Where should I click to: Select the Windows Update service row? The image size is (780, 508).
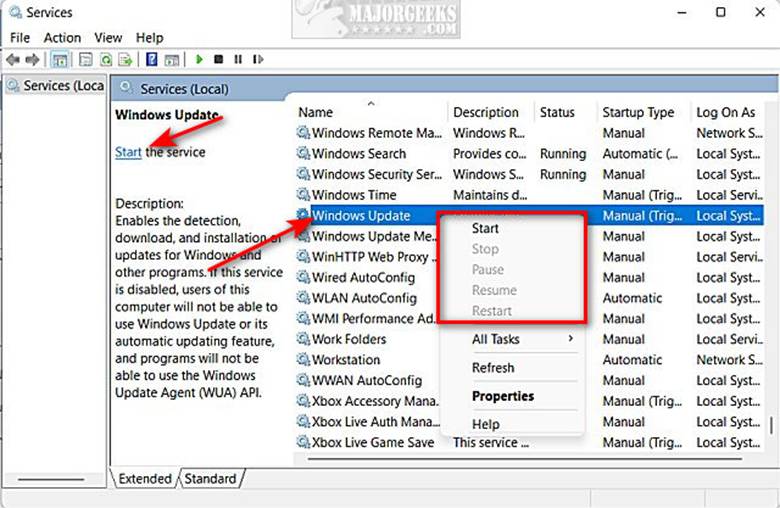click(530, 215)
